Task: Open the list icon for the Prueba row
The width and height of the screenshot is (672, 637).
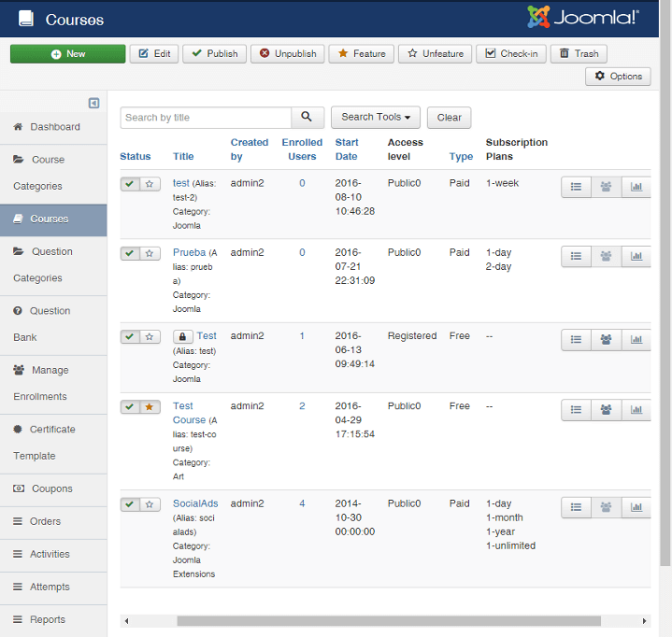Action: (576, 256)
